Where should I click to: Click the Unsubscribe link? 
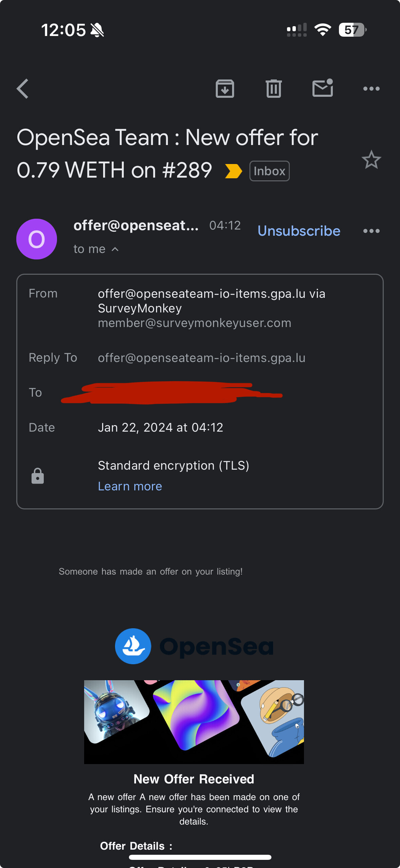[299, 231]
